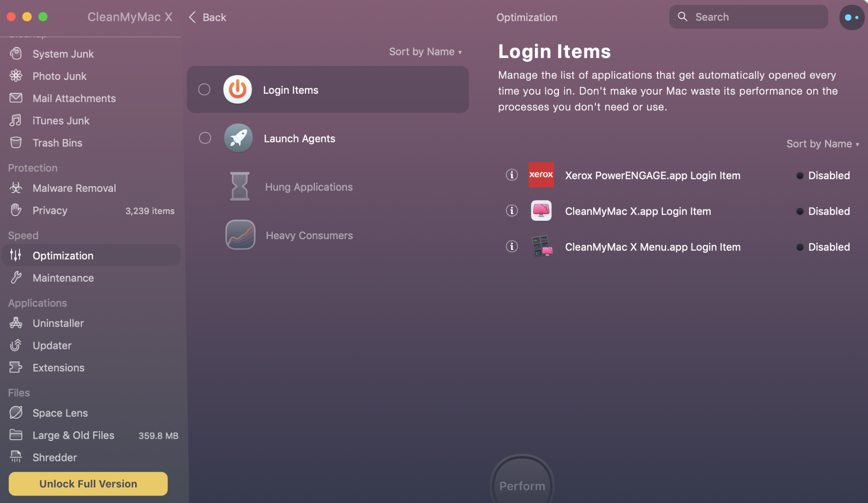Select the Login Items icon
The height and width of the screenshot is (503, 868).
coord(238,89)
